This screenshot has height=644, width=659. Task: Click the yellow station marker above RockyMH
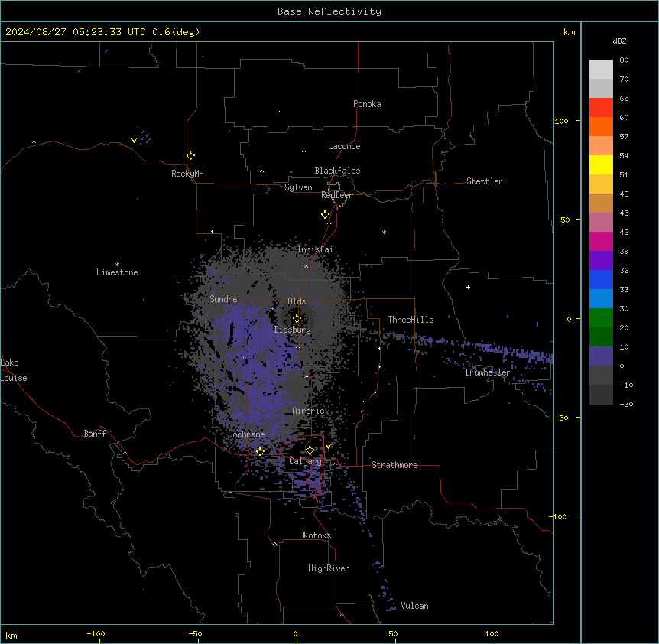(191, 156)
